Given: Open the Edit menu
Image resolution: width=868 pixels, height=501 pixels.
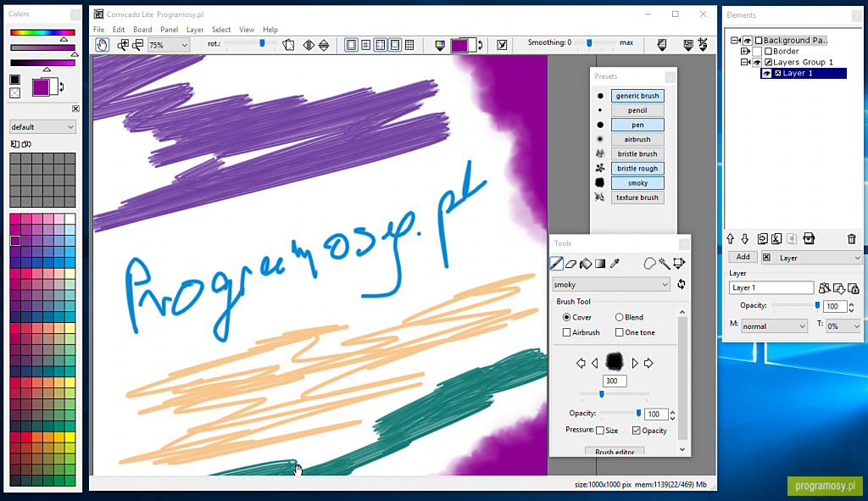Looking at the screenshot, I should (119, 30).
